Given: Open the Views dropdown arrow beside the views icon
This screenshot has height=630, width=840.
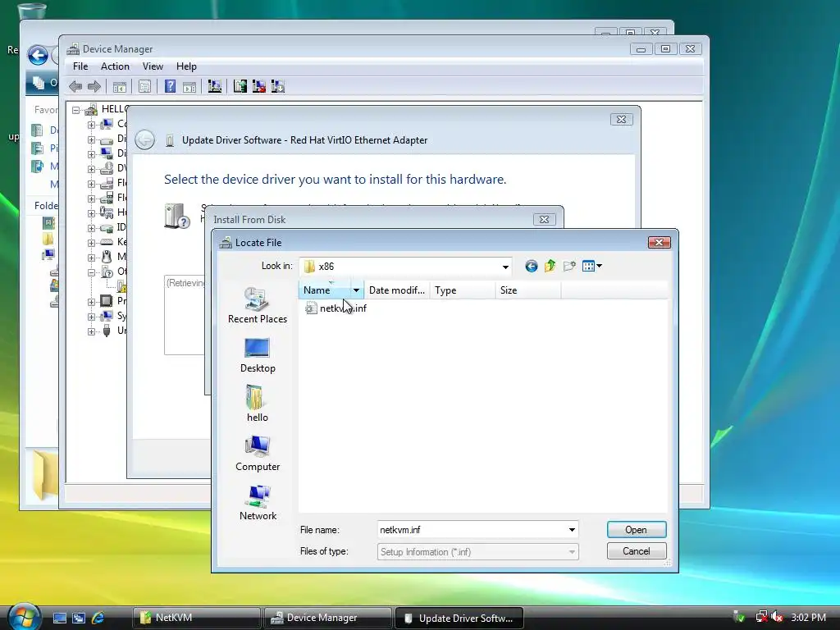Looking at the screenshot, I should [600, 266].
